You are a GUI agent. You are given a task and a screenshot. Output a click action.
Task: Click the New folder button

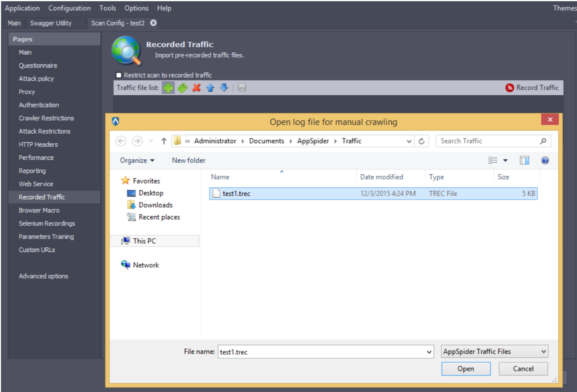[x=189, y=161]
